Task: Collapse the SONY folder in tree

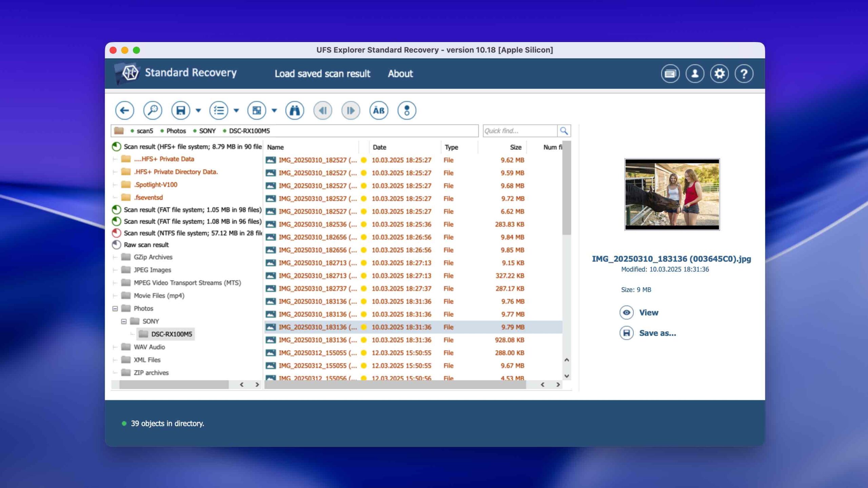Action: (124, 321)
